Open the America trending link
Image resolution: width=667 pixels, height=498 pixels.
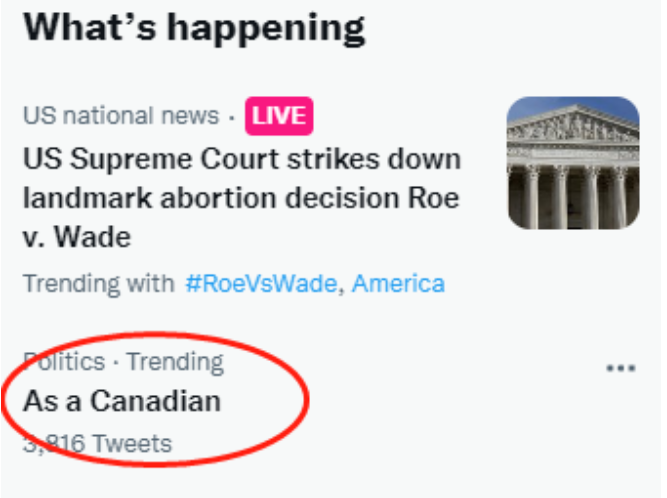[399, 283]
